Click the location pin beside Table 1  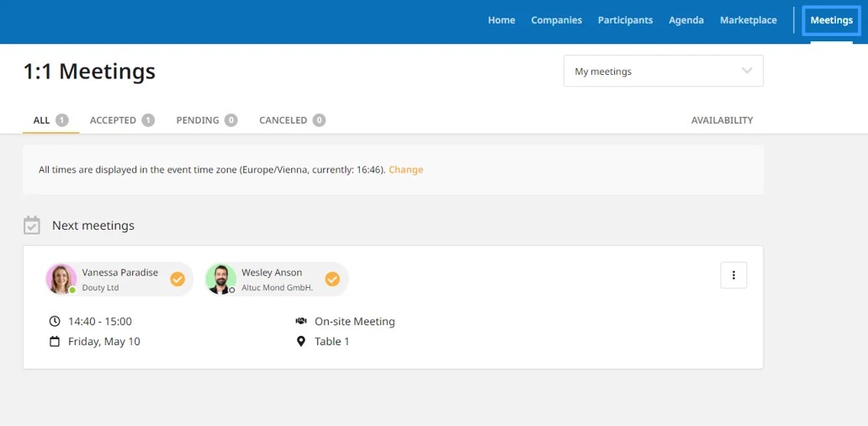[x=300, y=341]
